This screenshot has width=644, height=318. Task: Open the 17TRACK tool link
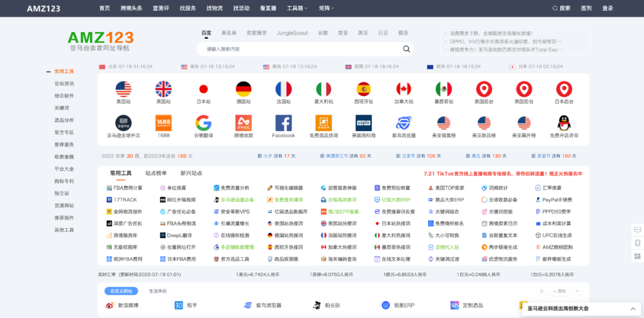122,200
